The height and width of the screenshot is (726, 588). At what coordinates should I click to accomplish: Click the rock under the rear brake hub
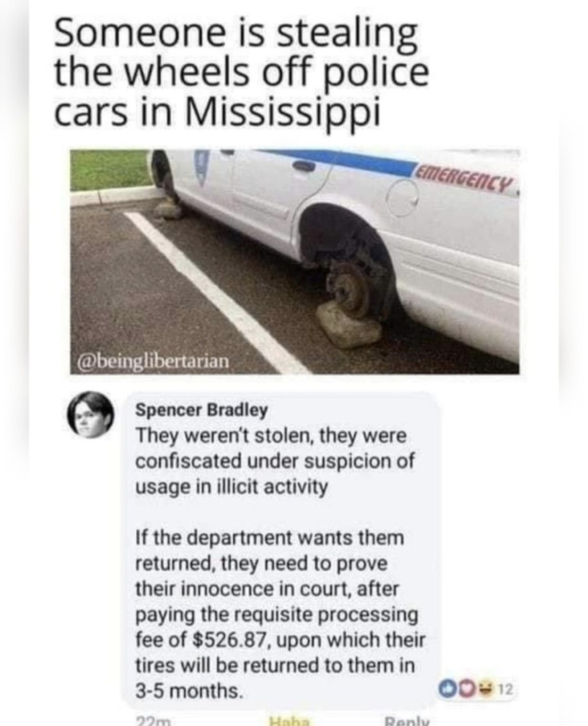348,324
